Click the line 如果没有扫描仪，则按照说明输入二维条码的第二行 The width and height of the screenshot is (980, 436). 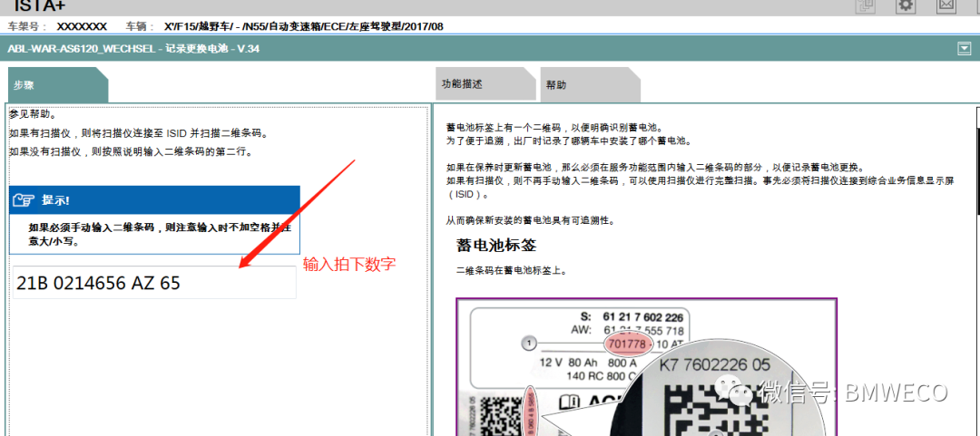(131, 151)
